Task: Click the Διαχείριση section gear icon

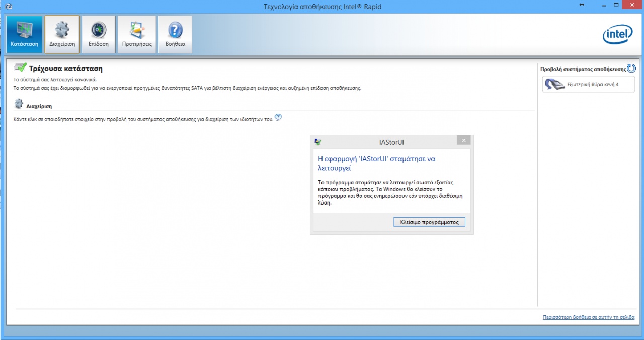Action: pos(19,104)
